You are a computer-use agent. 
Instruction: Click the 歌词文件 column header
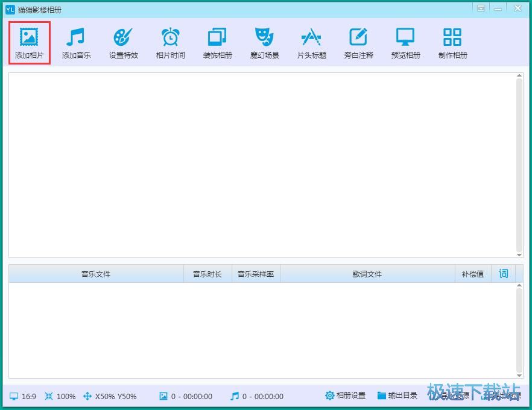pos(367,274)
